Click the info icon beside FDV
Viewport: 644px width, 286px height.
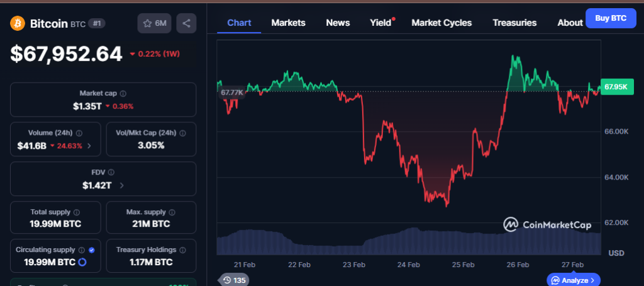[111, 172]
